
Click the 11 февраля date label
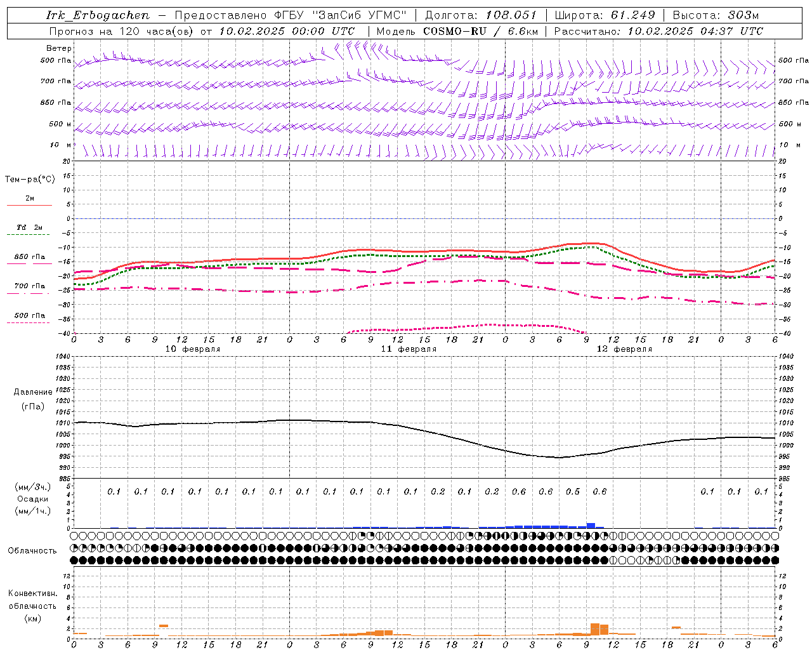click(x=409, y=349)
